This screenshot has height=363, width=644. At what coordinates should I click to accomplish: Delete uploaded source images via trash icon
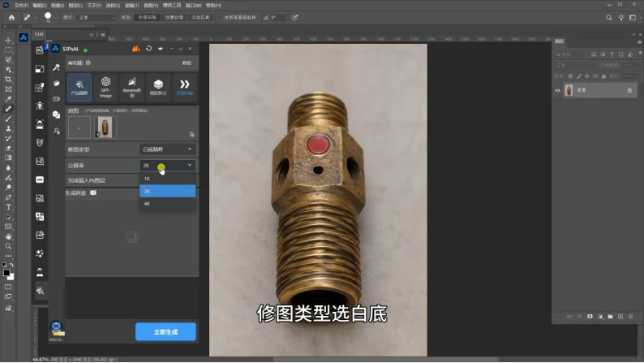pos(191,135)
